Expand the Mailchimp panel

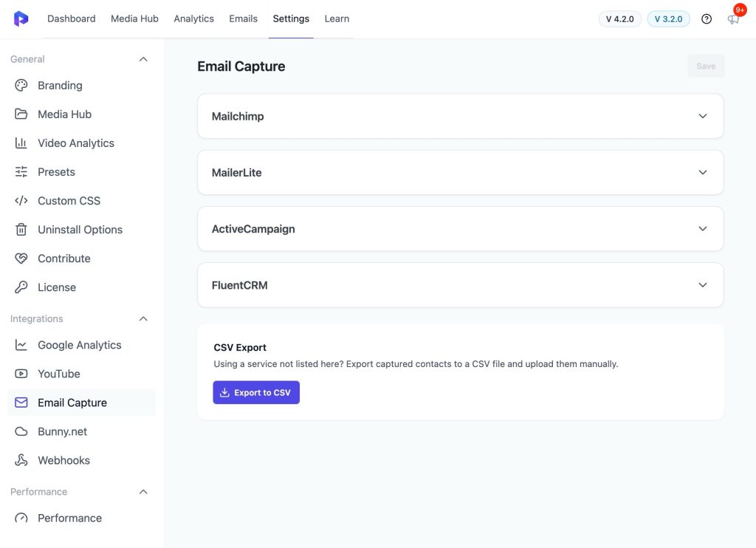[x=461, y=116]
